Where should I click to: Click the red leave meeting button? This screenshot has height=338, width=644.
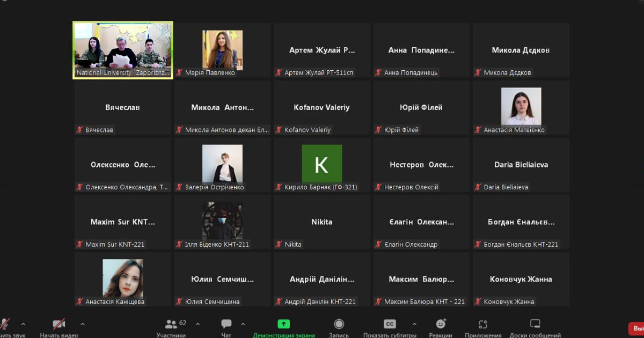[636, 328]
